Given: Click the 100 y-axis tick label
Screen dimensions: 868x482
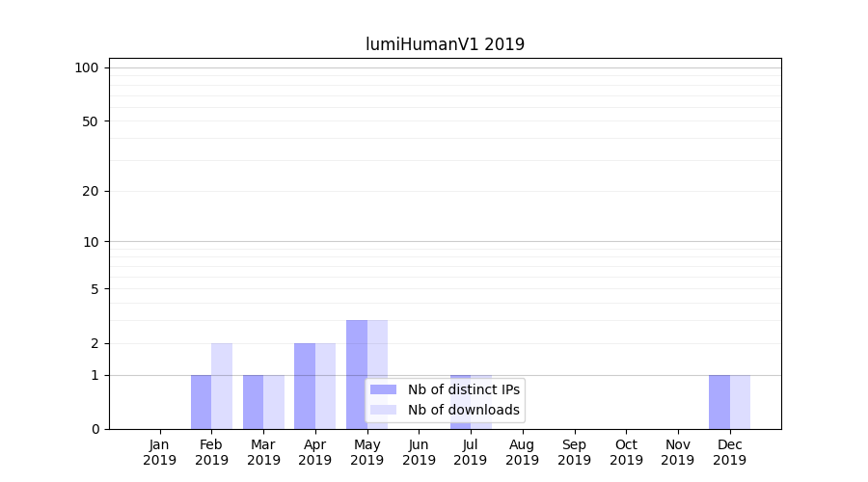Looking at the screenshot, I should [x=87, y=67].
